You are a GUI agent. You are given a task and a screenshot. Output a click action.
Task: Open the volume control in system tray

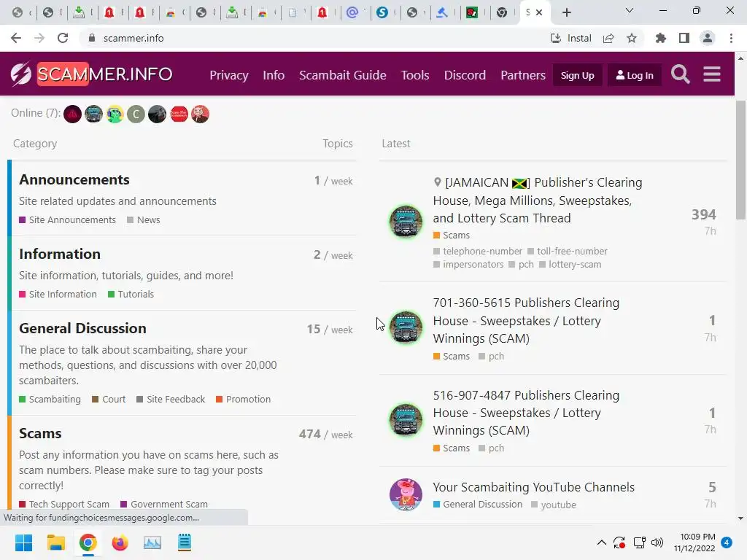(657, 542)
